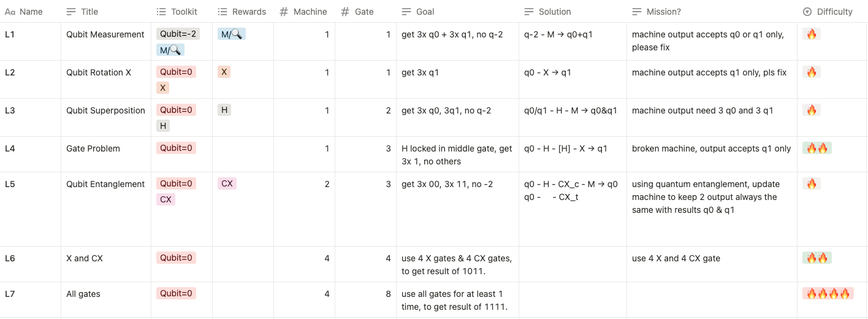Click the L6 goal text cell
Image resolution: width=868 pixels, height=319 pixels.
(x=457, y=264)
